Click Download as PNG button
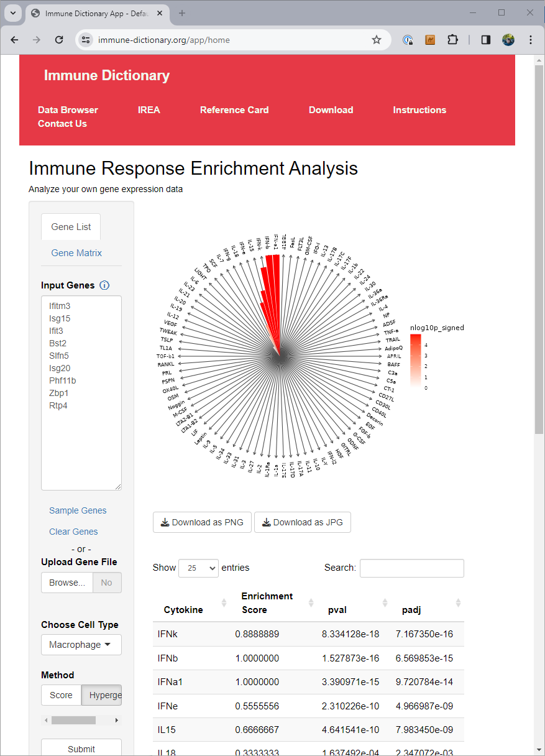545x756 pixels. click(203, 522)
